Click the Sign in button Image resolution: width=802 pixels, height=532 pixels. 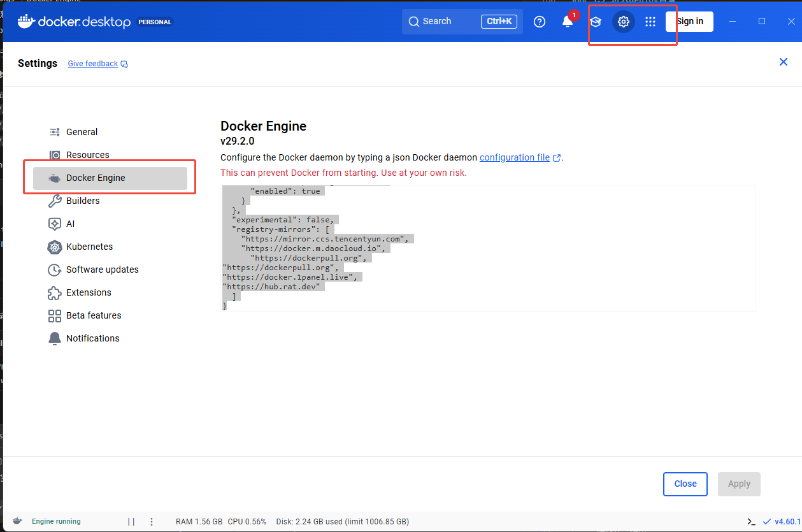click(x=689, y=22)
